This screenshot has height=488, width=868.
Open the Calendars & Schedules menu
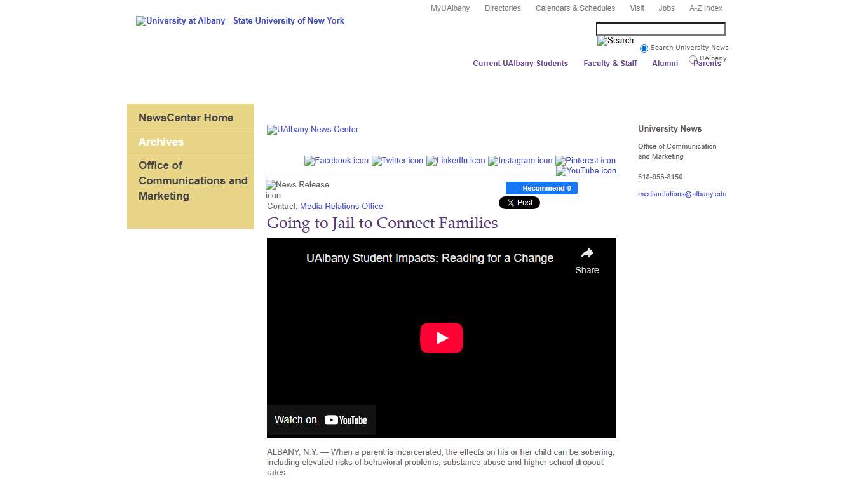tap(575, 8)
